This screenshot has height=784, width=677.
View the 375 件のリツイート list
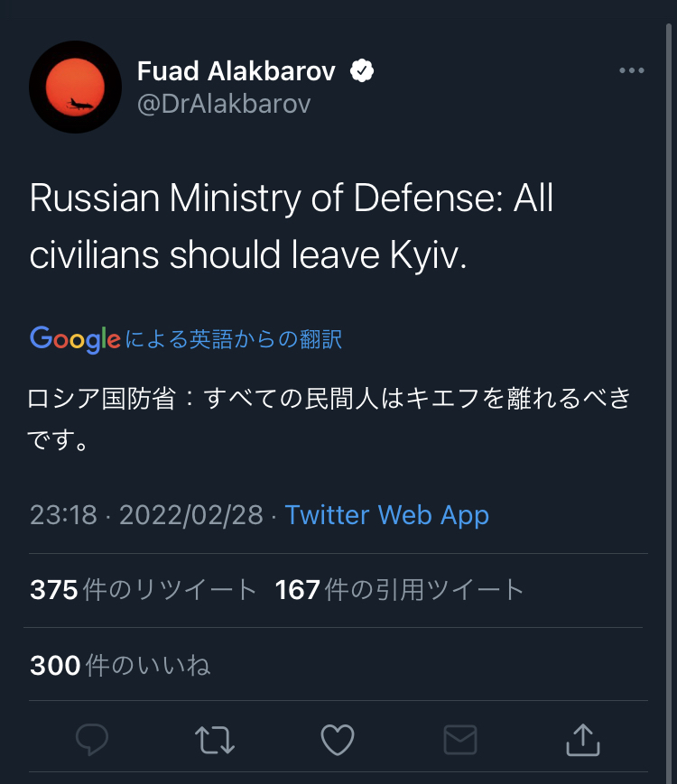pyautogui.click(x=144, y=590)
